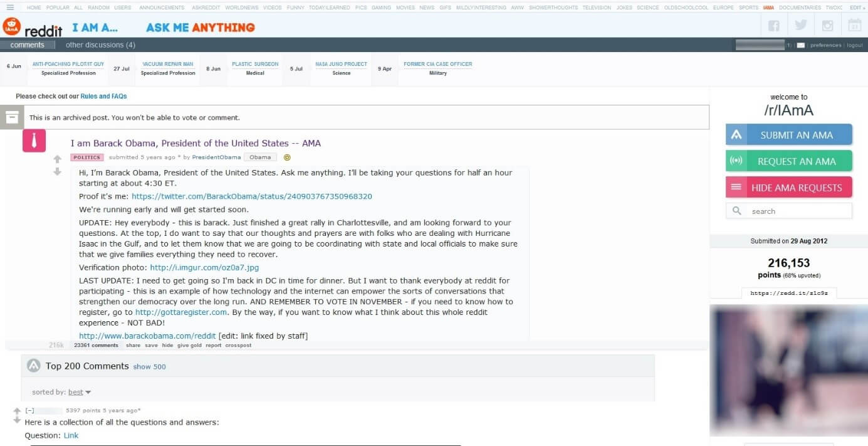Click the magnifier icon in the search box

[x=737, y=211]
